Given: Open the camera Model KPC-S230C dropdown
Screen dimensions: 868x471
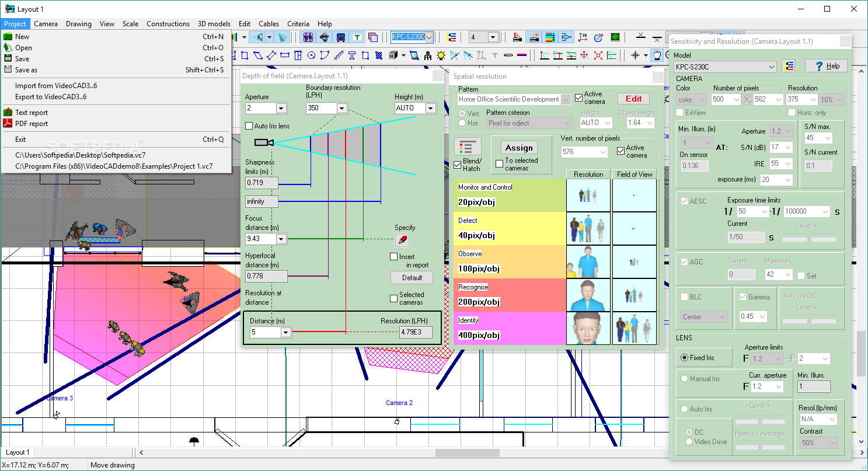Looking at the screenshot, I should tap(772, 67).
